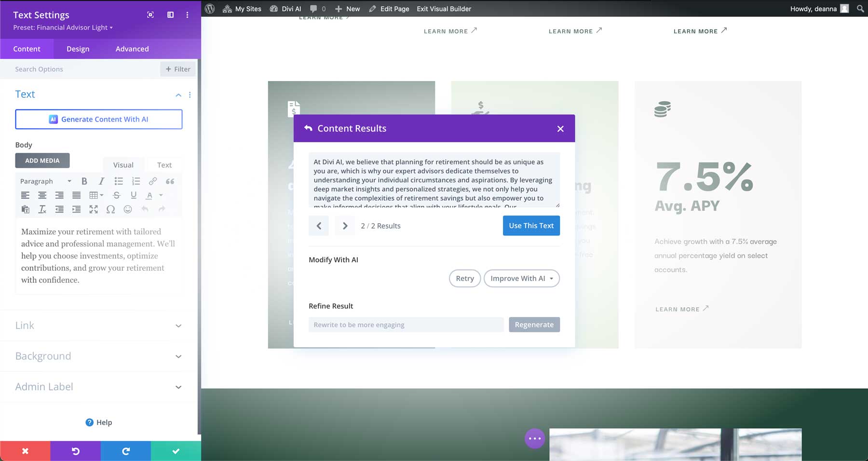
Task: Toggle bold formatting in Body editor
Action: pyautogui.click(x=84, y=181)
